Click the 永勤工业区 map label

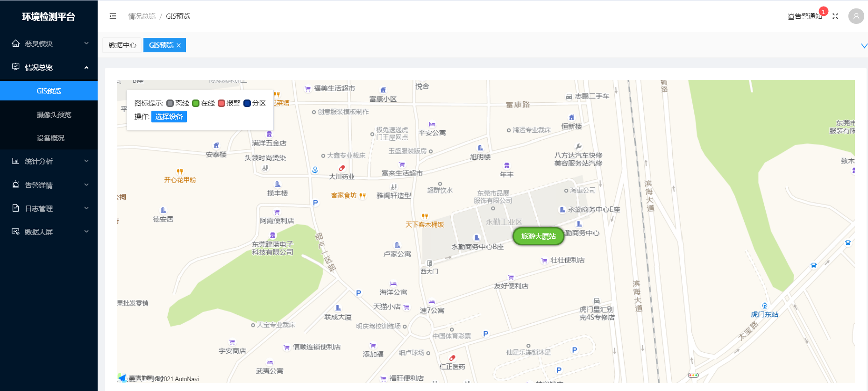coord(504,222)
